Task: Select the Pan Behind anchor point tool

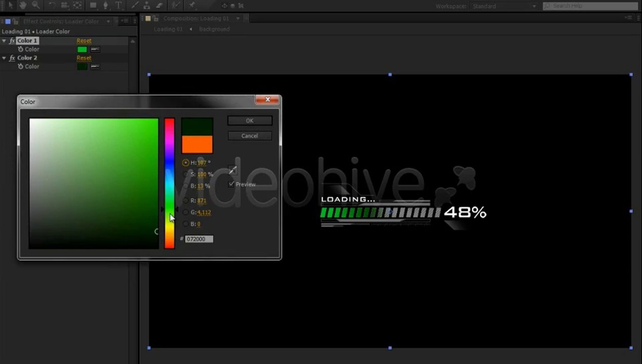Action: click(x=77, y=6)
